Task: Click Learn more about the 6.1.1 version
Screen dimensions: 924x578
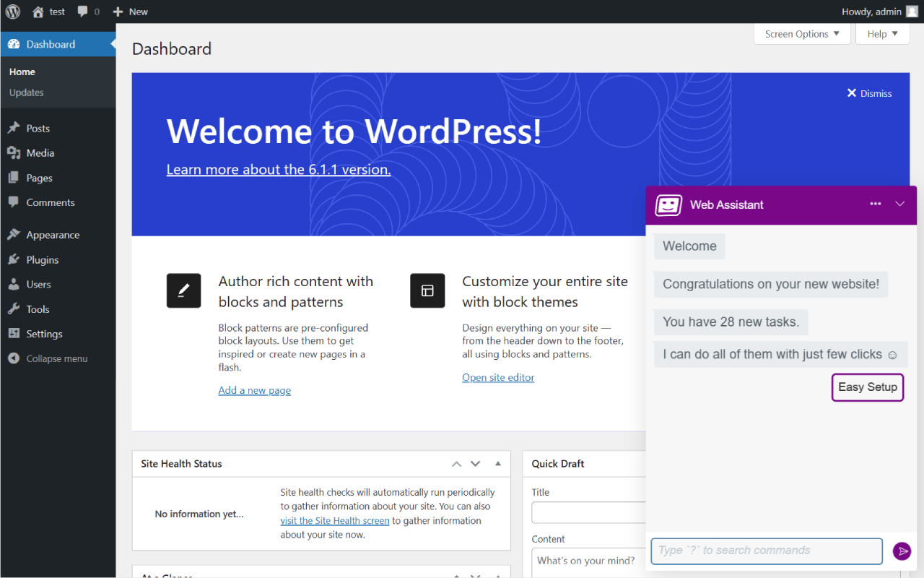Action: pyautogui.click(x=279, y=170)
